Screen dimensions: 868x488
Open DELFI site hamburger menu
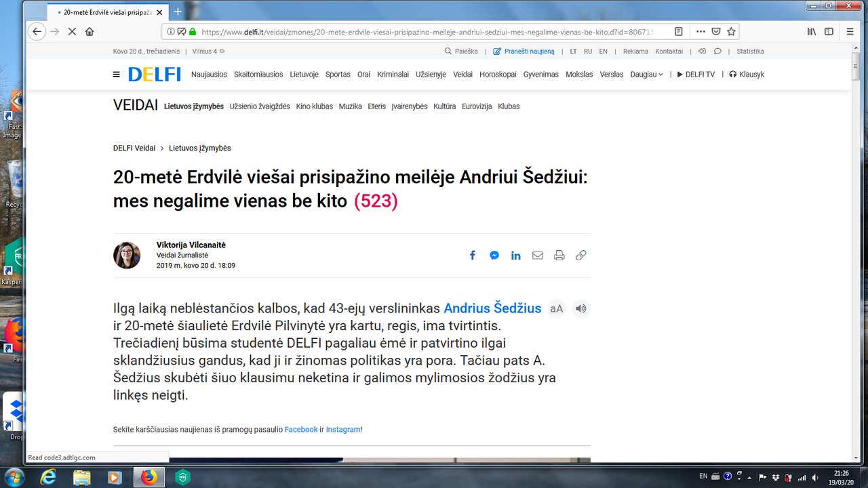click(x=117, y=75)
